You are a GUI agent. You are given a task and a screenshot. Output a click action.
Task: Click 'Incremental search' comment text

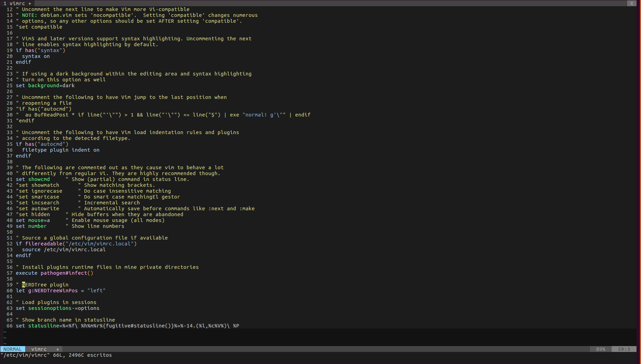coord(112,203)
